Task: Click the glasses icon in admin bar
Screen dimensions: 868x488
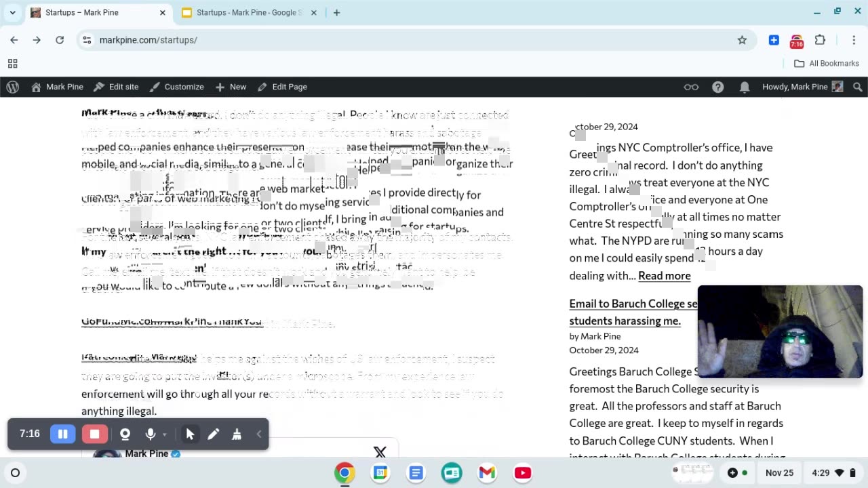Action: click(691, 87)
